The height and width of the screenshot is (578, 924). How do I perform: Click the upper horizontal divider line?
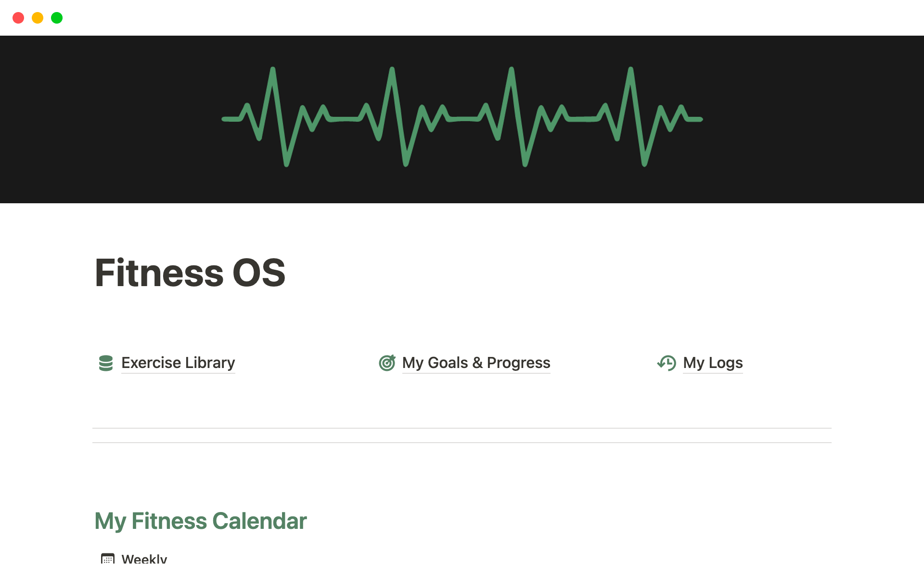point(462,428)
